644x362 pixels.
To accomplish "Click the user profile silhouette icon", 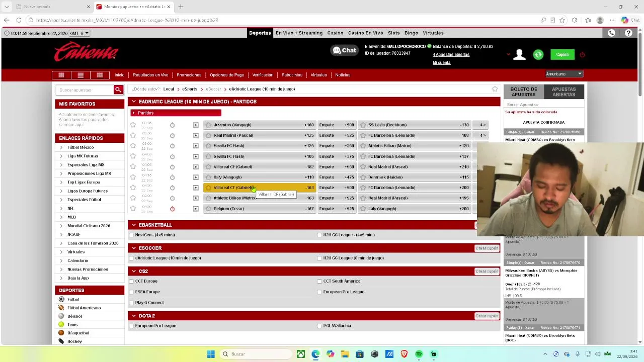I will [x=519, y=55].
